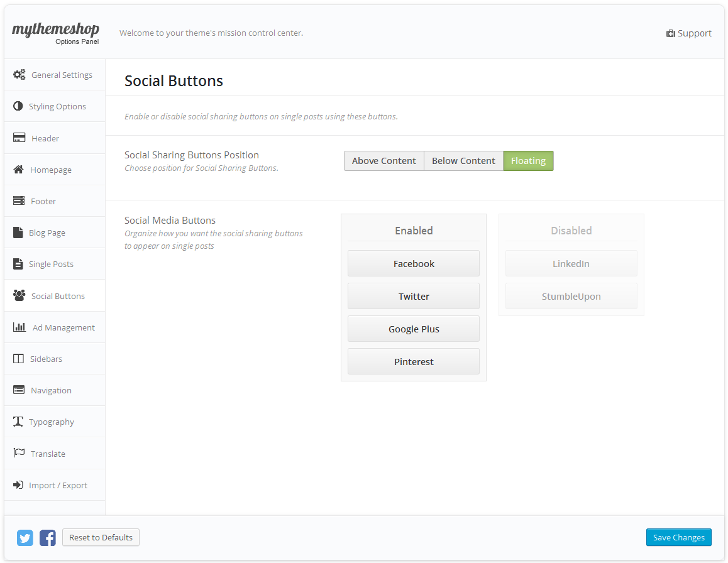Click the General Settings gears icon
Image resolution: width=728 pixels, height=563 pixels.
[x=19, y=75]
